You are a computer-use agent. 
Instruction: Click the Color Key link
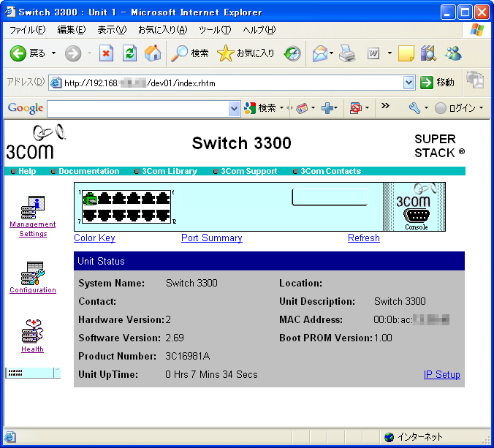[94, 238]
